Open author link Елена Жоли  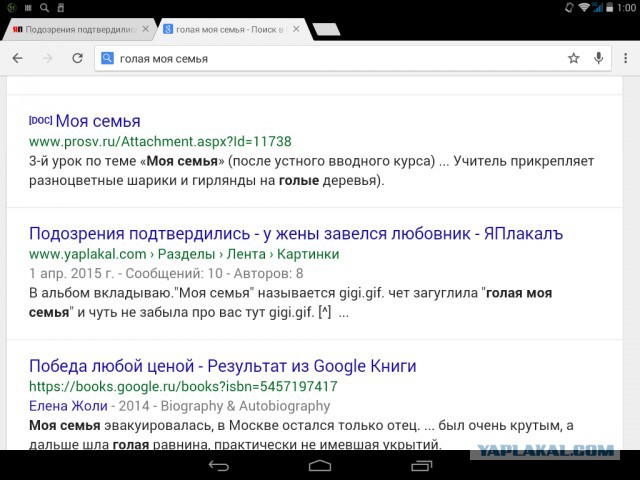coord(68,406)
